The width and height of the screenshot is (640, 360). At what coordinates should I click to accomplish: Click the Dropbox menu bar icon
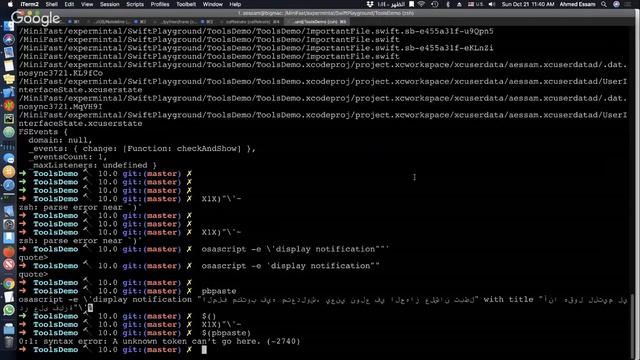pos(370,4)
